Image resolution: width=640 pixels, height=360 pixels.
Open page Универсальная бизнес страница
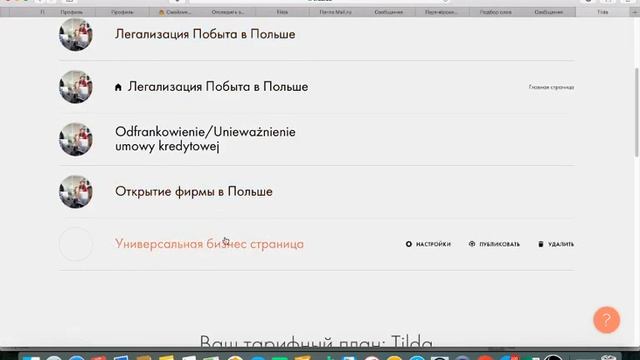[209, 244]
